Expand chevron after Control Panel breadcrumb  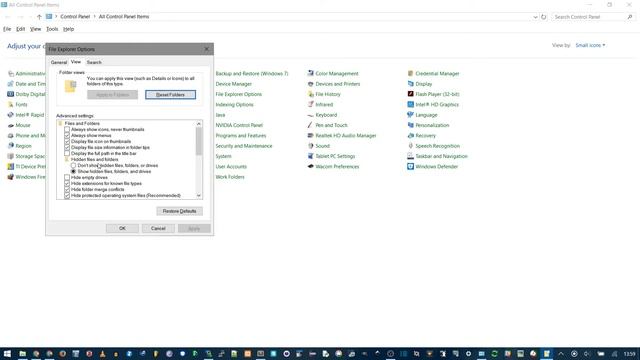click(94, 17)
